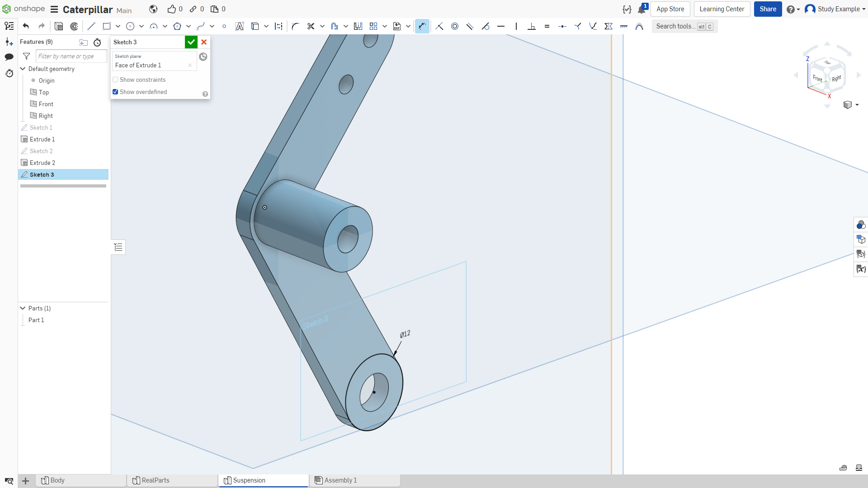Screen dimensions: 868x488
Task: Select the Polygon sketch tool
Action: (x=177, y=26)
